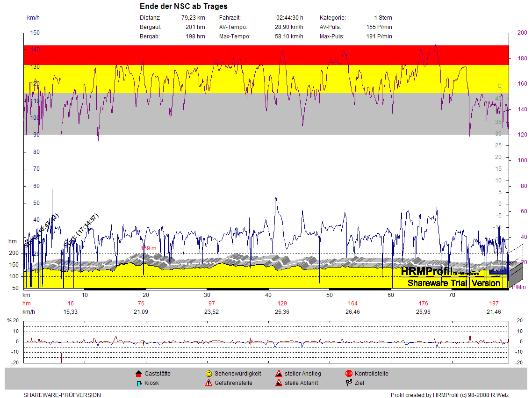Click the Ziel checkered flag icon
Screen dimensions: 532x398
coord(349,383)
